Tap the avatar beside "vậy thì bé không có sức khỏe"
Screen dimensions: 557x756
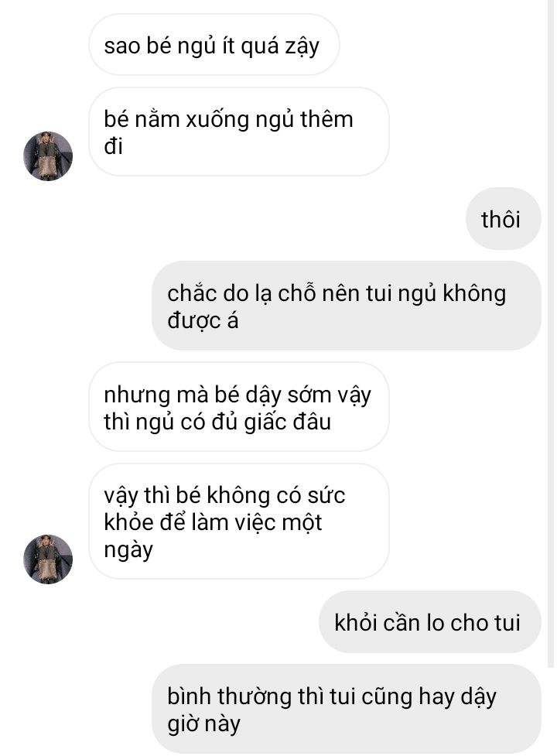click(48, 559)
